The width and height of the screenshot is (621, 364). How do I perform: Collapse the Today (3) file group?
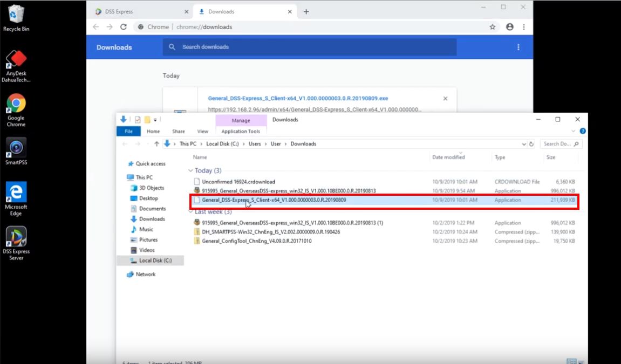[190, 170]
